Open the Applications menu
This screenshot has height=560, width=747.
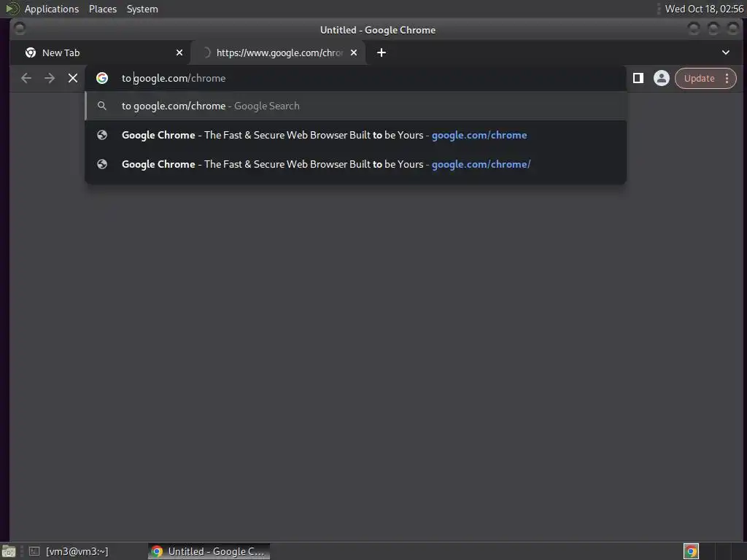pyautogui.click(x=52, y=9)
